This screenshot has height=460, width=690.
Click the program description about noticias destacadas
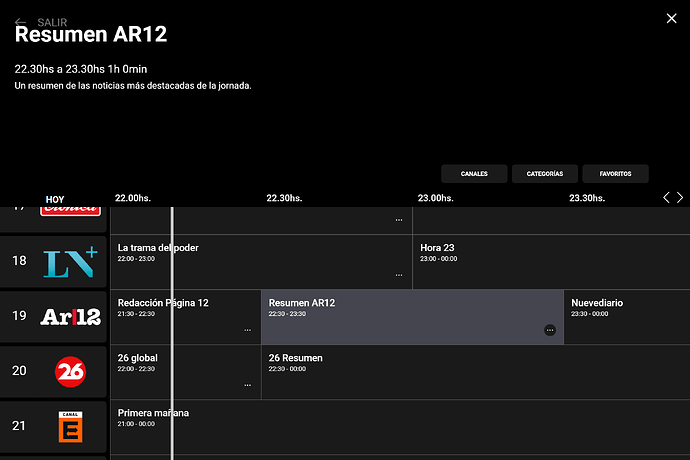(x=133, y=86)
